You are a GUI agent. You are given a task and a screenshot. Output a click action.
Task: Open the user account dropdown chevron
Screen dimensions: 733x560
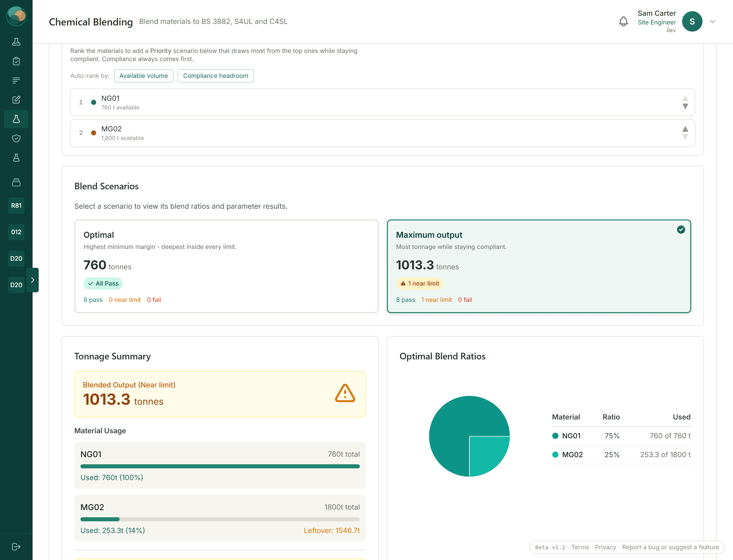click(713, 22)
